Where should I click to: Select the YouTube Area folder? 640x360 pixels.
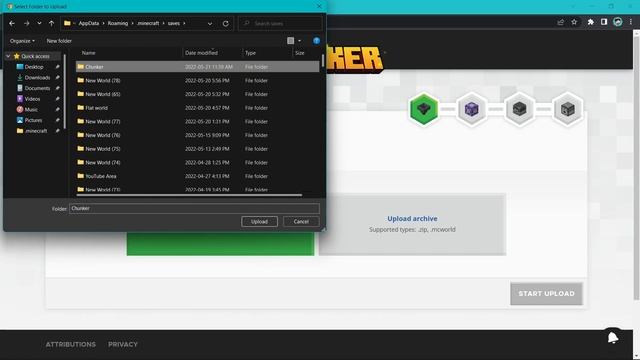pos(198,176)
